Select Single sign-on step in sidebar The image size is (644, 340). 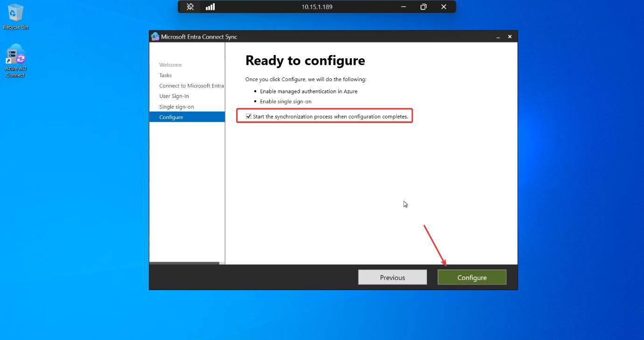tap(176, 107)
